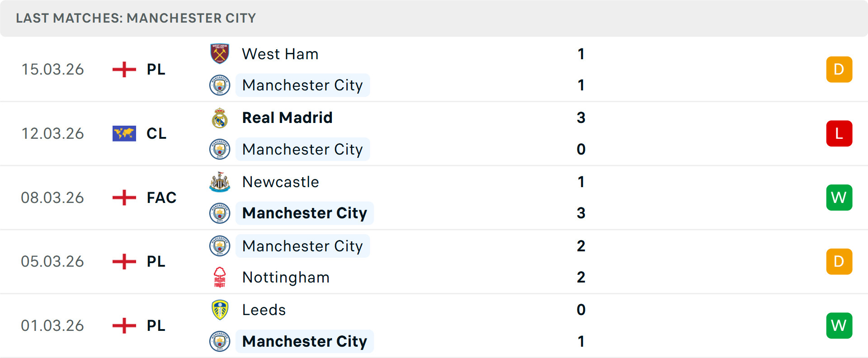Open the Manchester City team link on the Leeds row
Image resolution: width=868 pixels, height=358 pixels.
point(305,341)
